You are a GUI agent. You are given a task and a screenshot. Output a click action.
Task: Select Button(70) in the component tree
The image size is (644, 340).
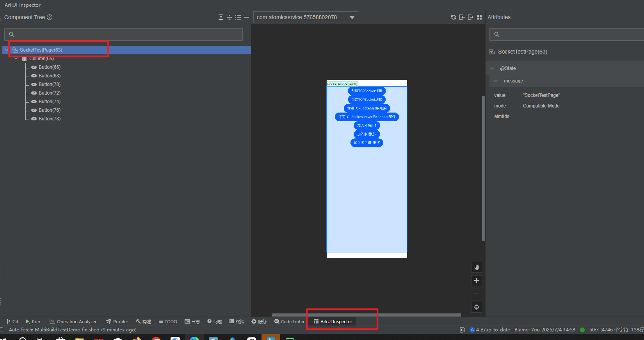coord(50,84)
